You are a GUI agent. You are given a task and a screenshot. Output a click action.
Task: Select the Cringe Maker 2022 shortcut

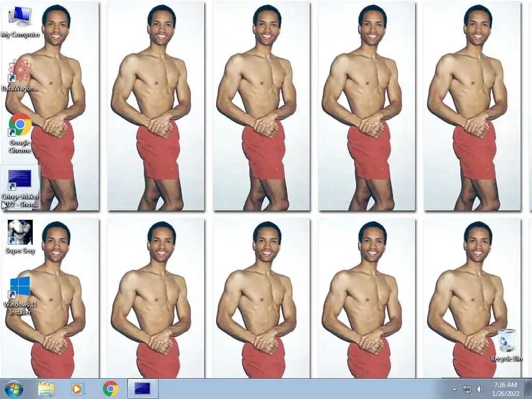coord(20,187)
